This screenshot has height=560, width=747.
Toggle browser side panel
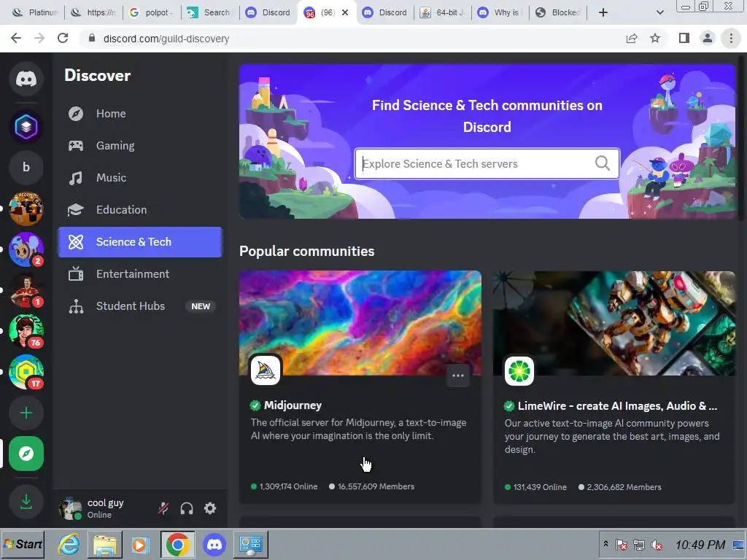684,38
